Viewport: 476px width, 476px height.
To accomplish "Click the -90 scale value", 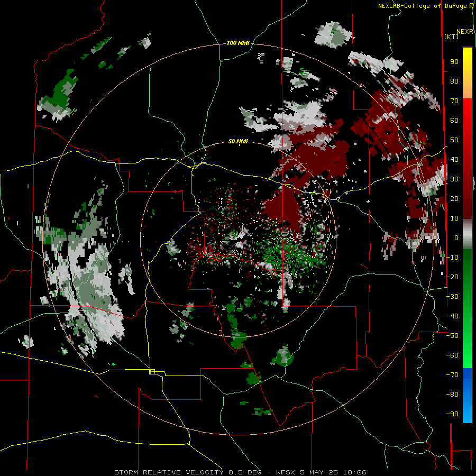I will (452, 414).
